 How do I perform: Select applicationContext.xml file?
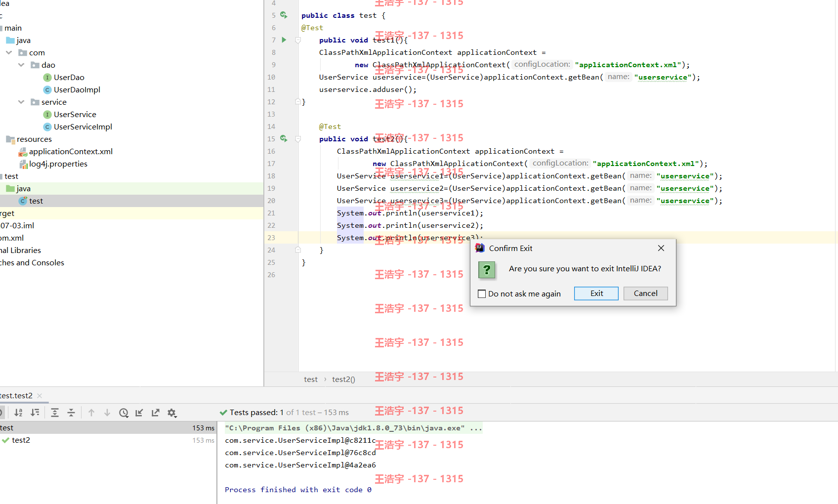coord(71,151)
